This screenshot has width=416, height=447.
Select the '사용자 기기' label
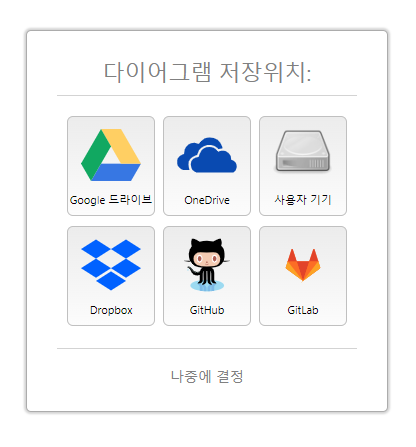coord(303,200)
